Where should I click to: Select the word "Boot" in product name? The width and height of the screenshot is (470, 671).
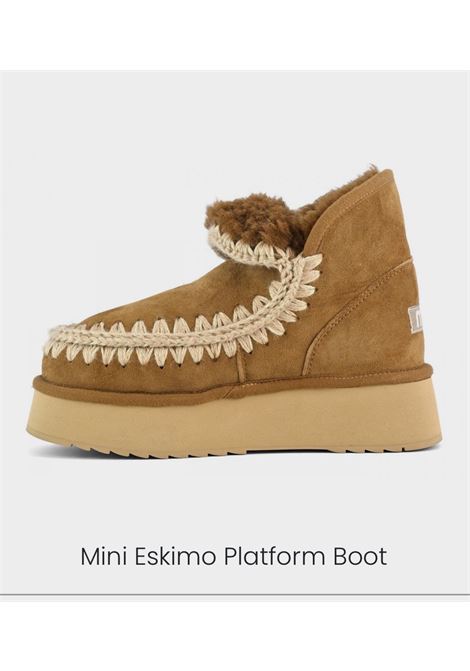(x=360, y=556)
